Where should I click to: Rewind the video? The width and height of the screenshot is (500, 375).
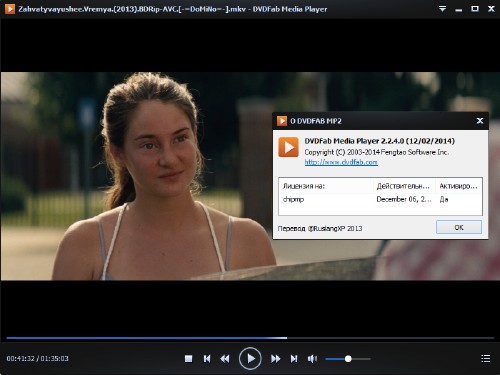pos(225,359)
